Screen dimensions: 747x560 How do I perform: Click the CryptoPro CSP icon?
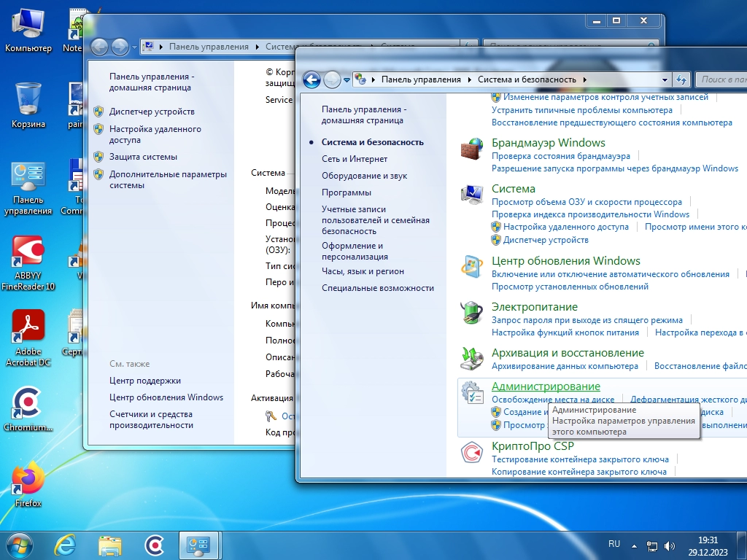pos(472,452)
